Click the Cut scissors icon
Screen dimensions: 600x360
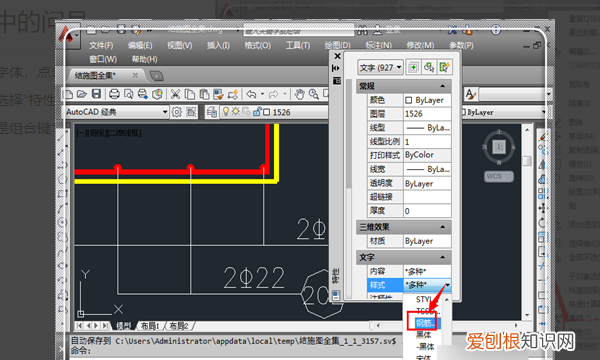(175, 94)
